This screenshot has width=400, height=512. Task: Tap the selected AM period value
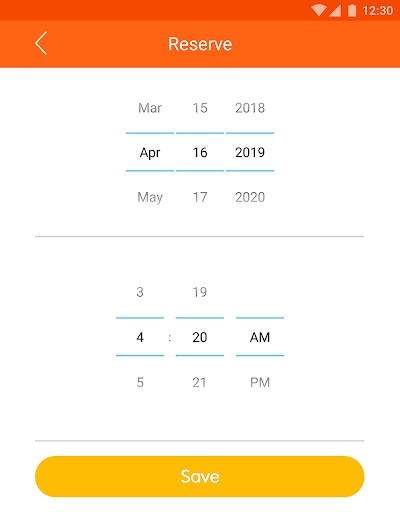tap(260, 337)
